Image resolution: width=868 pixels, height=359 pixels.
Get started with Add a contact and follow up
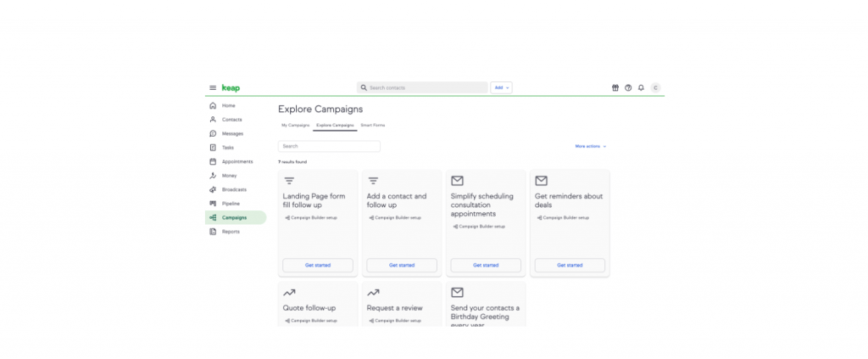pyautogui.click(x=402, y=266)
